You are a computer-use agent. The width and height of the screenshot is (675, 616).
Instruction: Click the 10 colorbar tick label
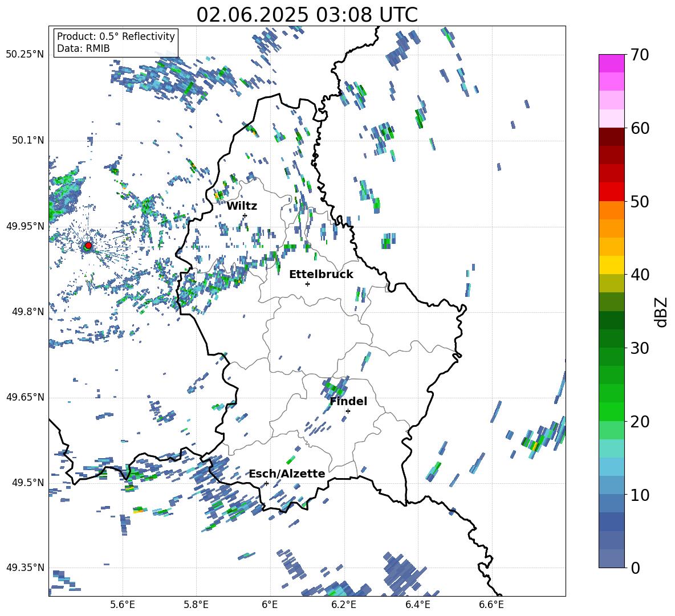[x=639, y=495]
